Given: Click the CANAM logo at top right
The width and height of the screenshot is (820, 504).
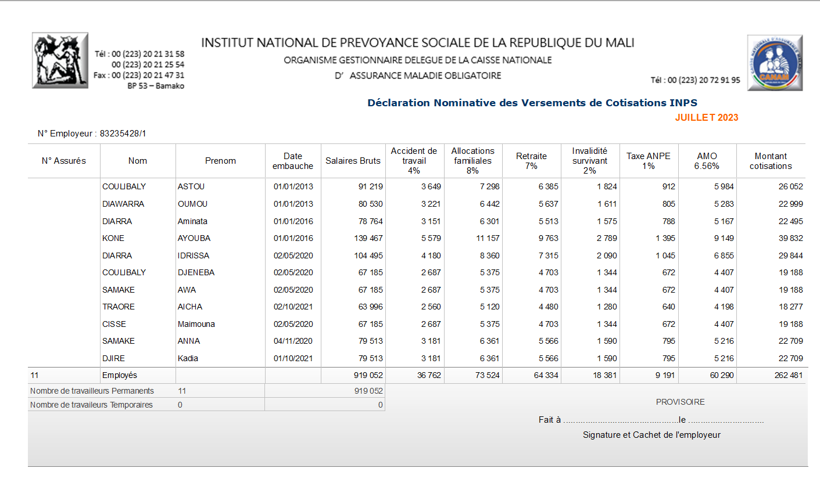Looking at the screenshot, I should click(775, 63).
